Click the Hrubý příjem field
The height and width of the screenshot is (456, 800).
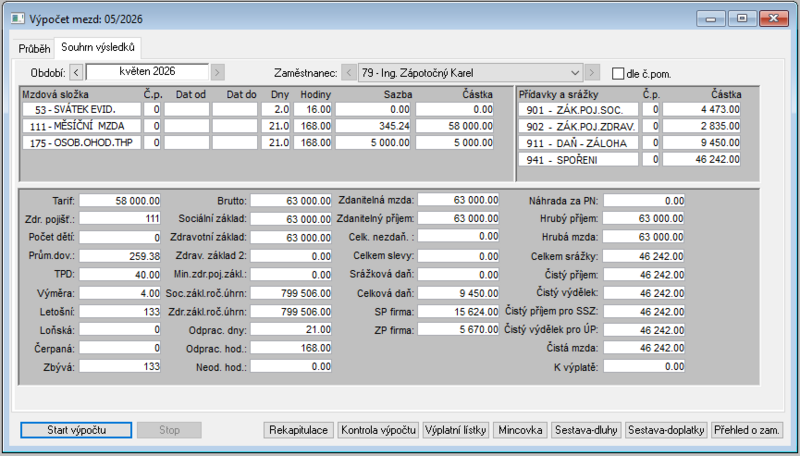[644, 219]
